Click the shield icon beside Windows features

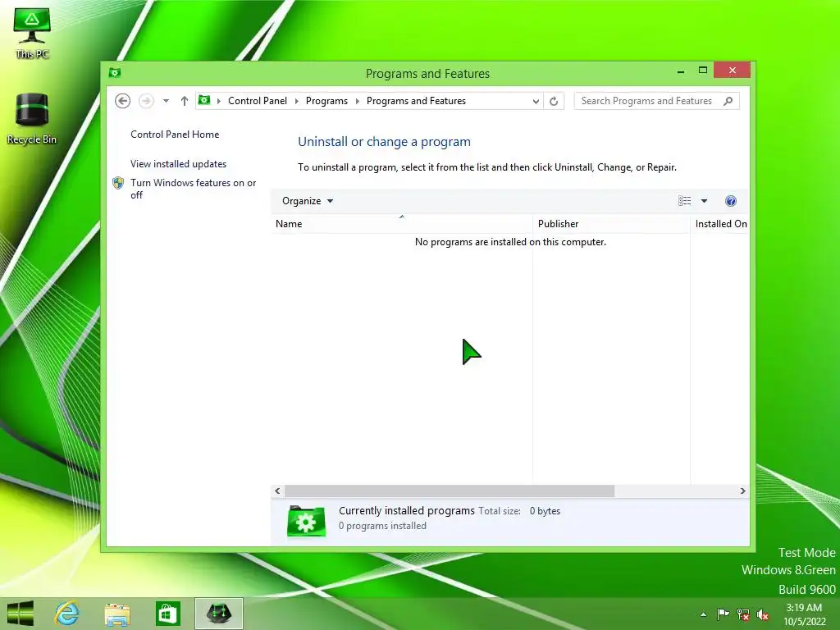coord(118,183)
